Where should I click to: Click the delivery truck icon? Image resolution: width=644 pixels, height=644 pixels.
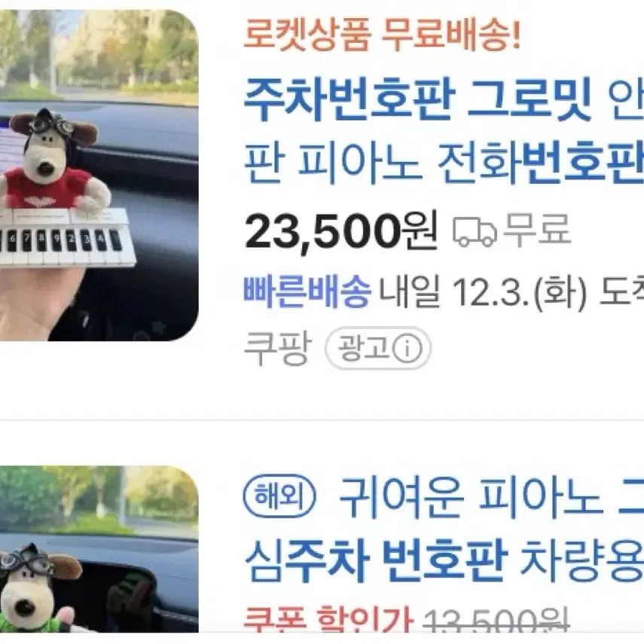click(x=475, y=231)
